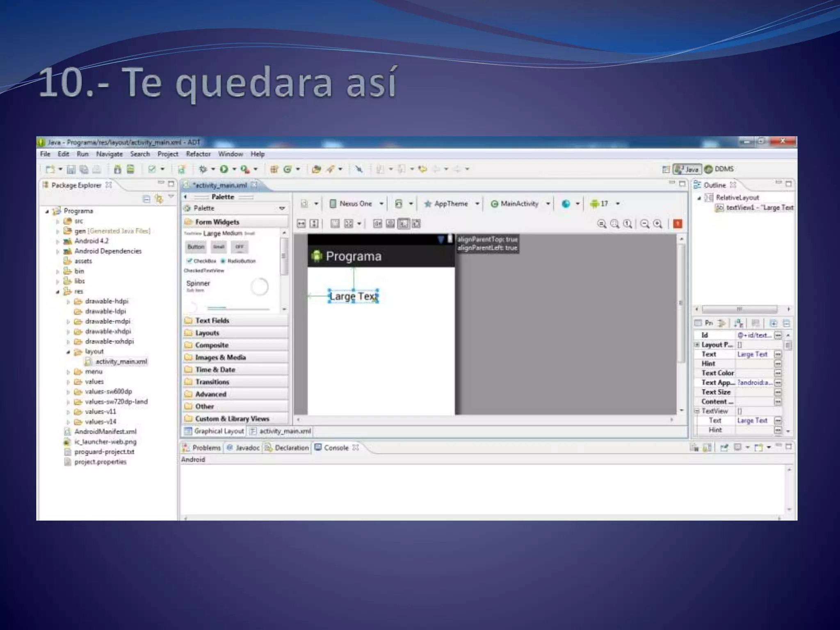Open the DDMS perspective

click(x=719, y=169)
